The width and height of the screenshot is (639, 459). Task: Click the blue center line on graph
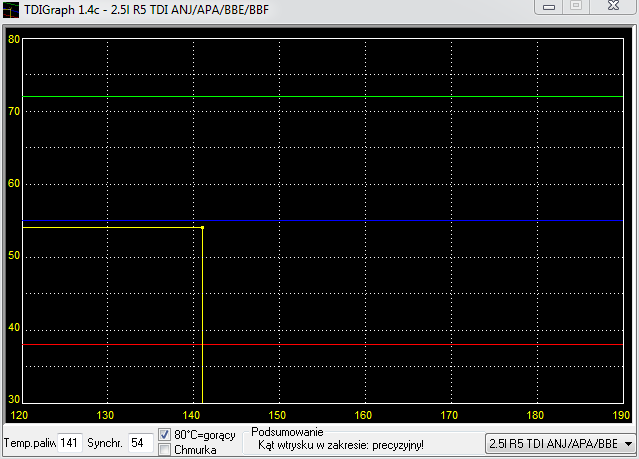tap(323, 221)
